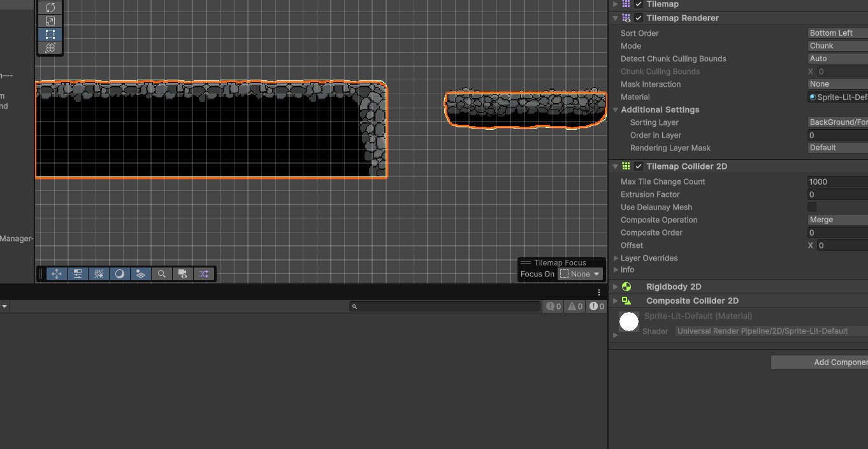Open the console options kebab menu
The image size is (868, 449).
point(598,292)
